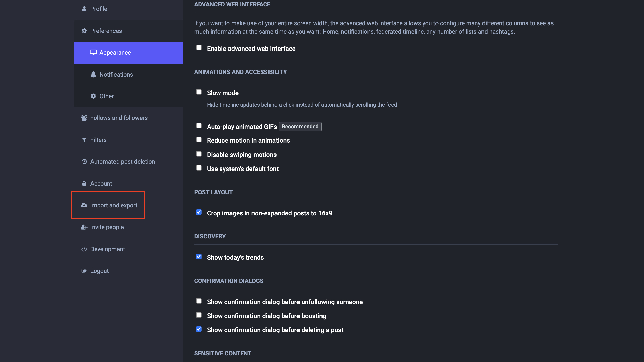Uncheck Show today's trends checkbox
The height and width of the screenshot is (362, 644).
199,257
